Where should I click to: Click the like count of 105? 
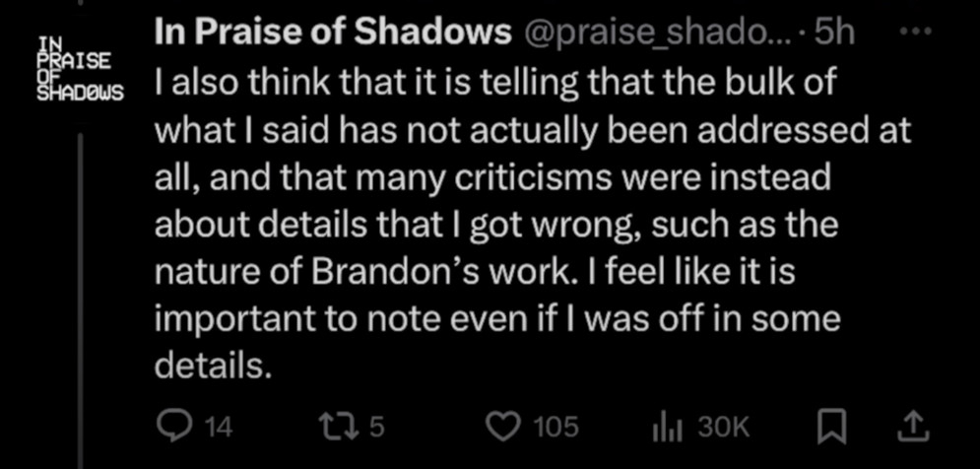click(555, 427)
